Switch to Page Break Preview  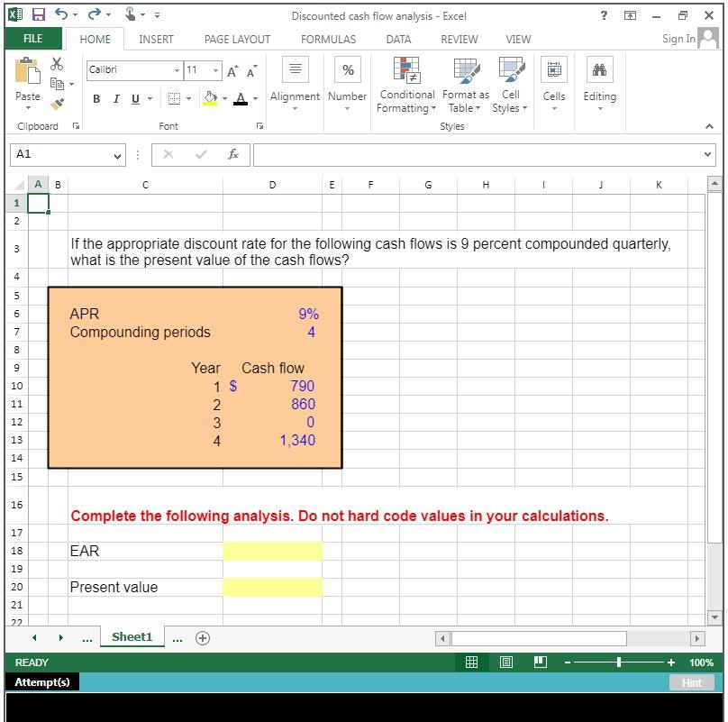(541, 663)
